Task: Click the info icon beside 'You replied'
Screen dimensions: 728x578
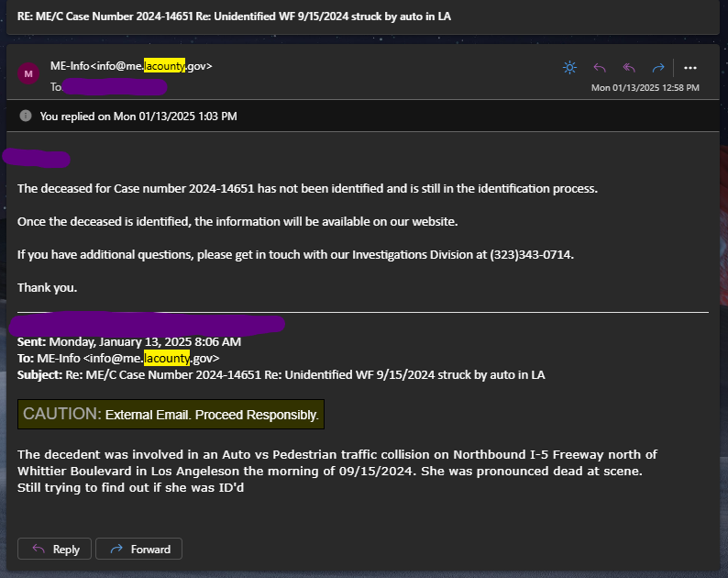Action: coord(25,116)
